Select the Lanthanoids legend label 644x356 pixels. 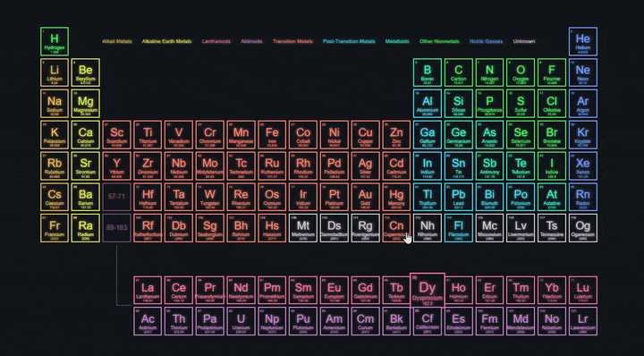pyautogui.click(x=216, y=41)
